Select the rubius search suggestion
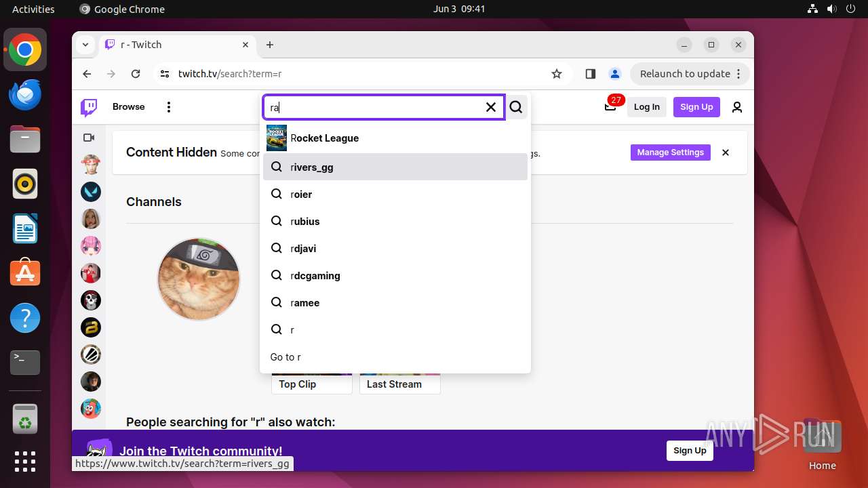 click(x=395, y=221)
